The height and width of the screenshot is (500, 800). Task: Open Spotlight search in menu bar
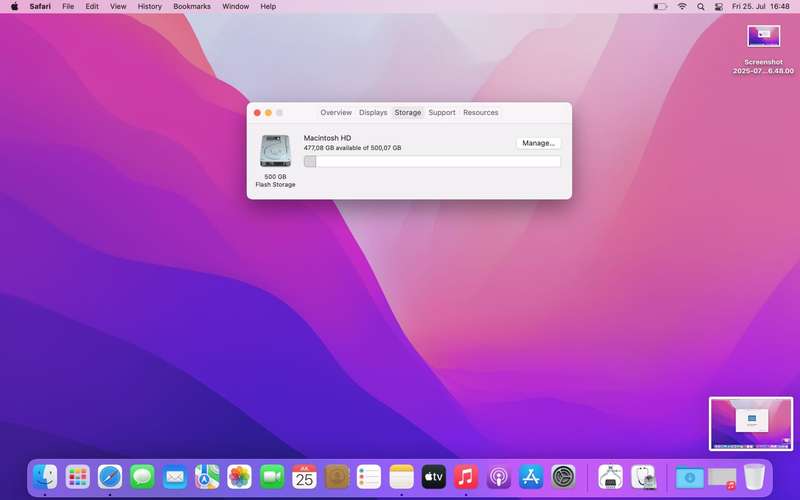(x=701, y=7)
